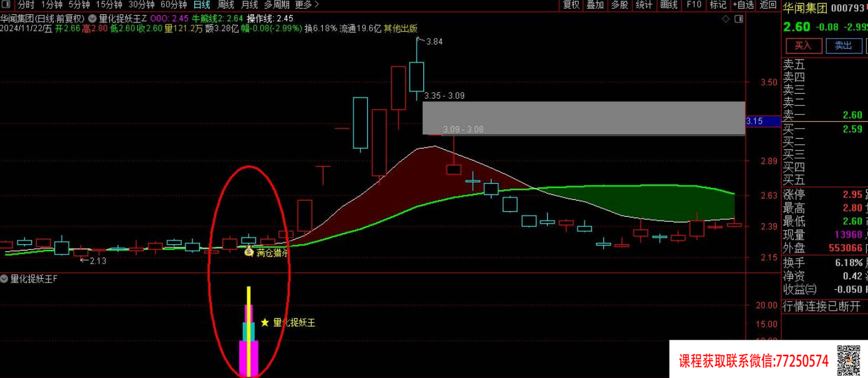868x378 pixels.
Task: Switch to 15分钟 period
Action: click(x=109, y=4)
